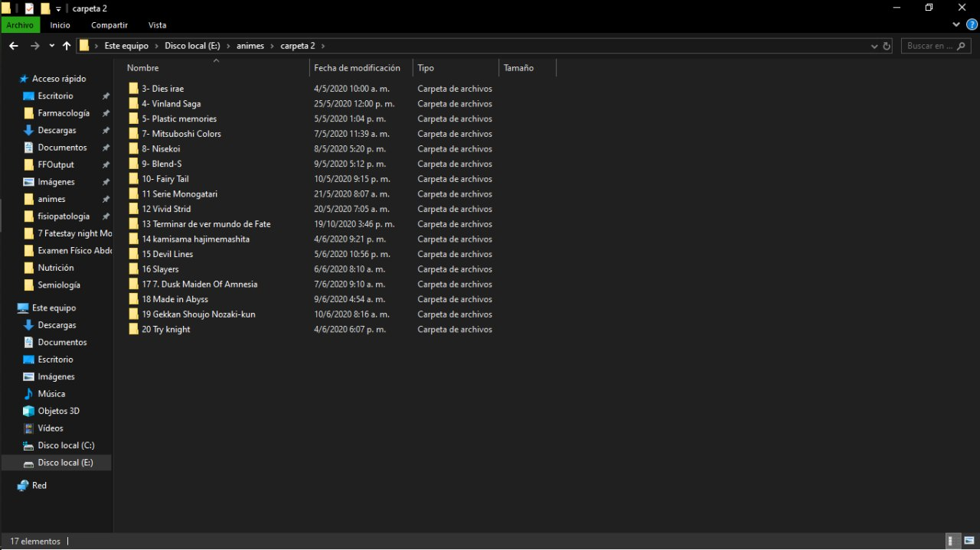Viewport: 980px width, 550px height.
Task: Expand the ribbon with the chevron beside Help
Action: pos(957,24)
